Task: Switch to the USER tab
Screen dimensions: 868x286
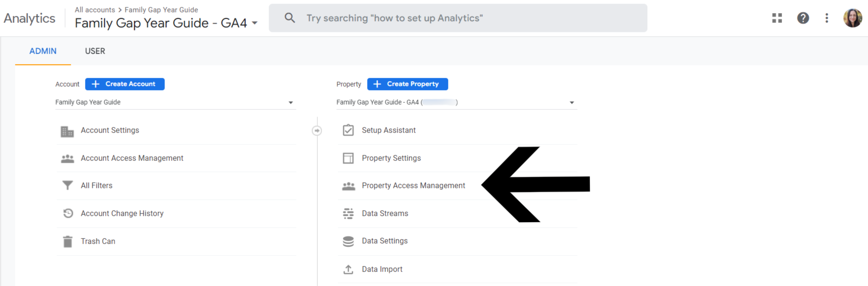Action: [95, 51]
